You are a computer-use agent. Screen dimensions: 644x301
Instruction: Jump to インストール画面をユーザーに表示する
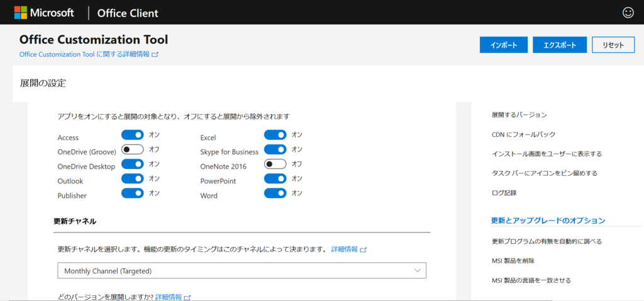pos(547,153)
